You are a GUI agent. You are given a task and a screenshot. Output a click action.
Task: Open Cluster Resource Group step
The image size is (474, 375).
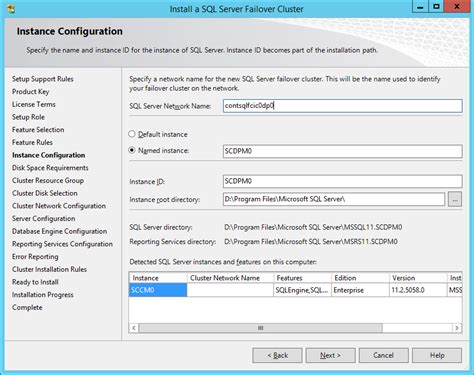click(x=48, y=180)
